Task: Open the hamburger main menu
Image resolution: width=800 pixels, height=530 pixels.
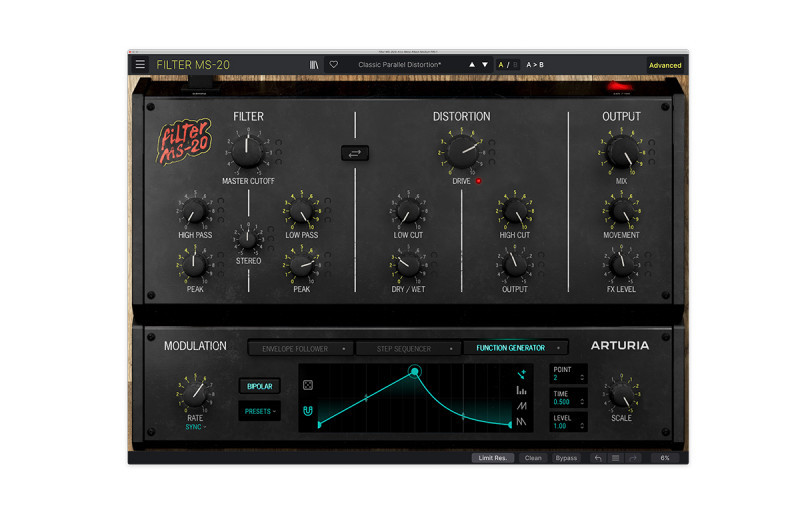Action: (140, 65)
